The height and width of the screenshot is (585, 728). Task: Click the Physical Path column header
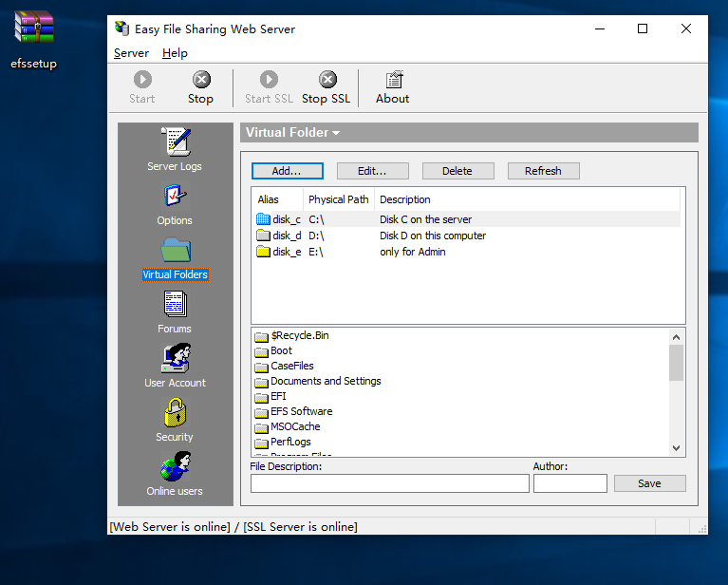(x=339, y=199)
